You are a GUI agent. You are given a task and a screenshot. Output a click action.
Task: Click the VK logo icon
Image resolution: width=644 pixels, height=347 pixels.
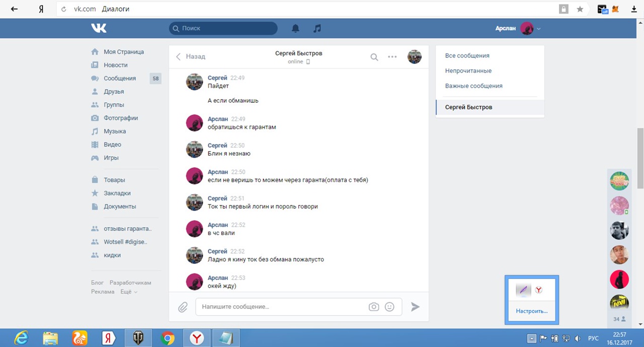[x=99, y=29]
